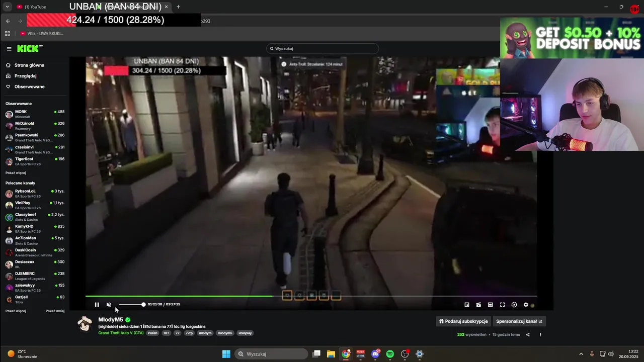The height and width of the screenshot is (362, 644).
Task: Open zalewskyy recommended channel
Action: point(35,288)
